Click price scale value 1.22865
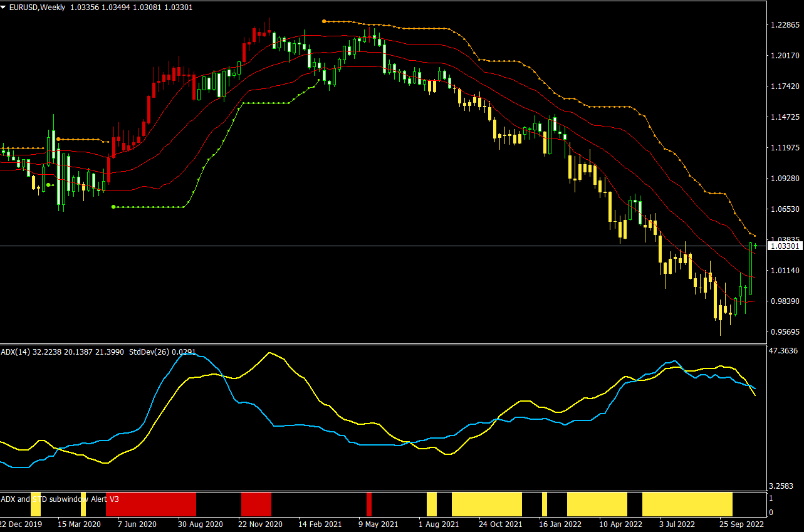 coord(785,25)
